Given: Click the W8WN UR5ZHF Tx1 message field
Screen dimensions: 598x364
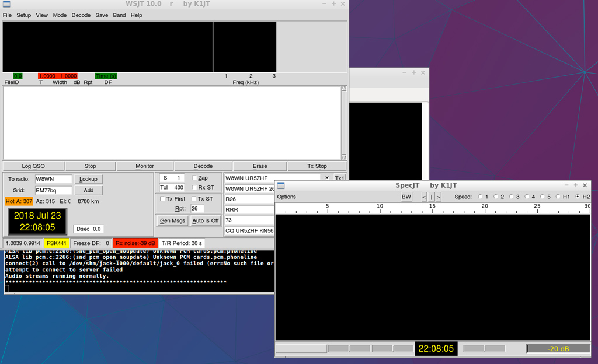Looking at the screenshot, I should click(272, 178).
